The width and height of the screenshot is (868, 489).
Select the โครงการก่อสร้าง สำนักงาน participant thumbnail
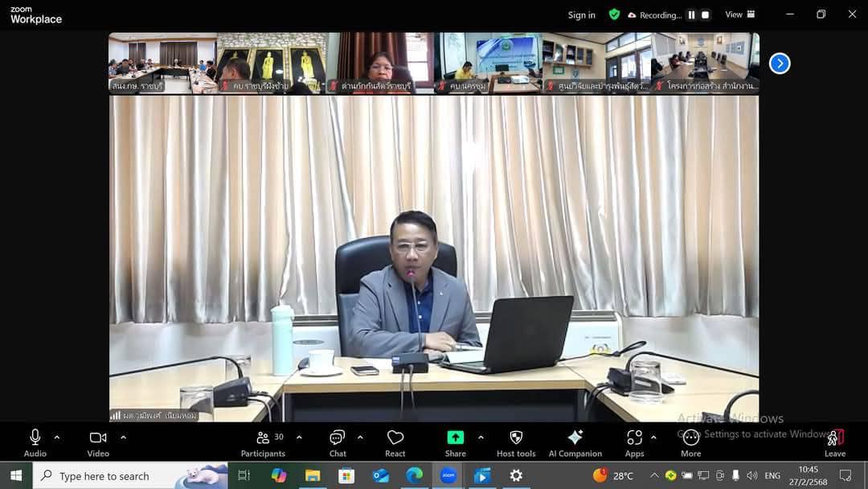click(706, 63)
